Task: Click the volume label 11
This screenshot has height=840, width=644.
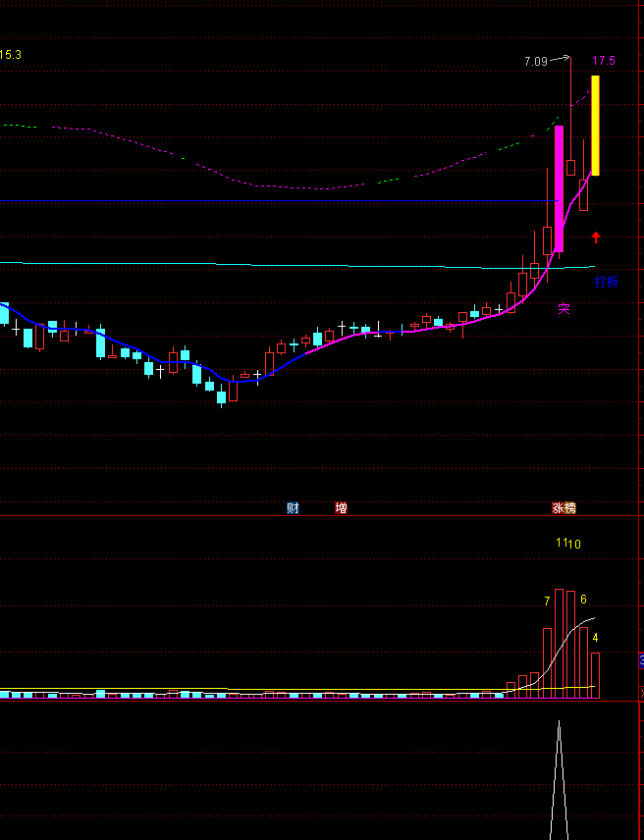Action: 561,543
